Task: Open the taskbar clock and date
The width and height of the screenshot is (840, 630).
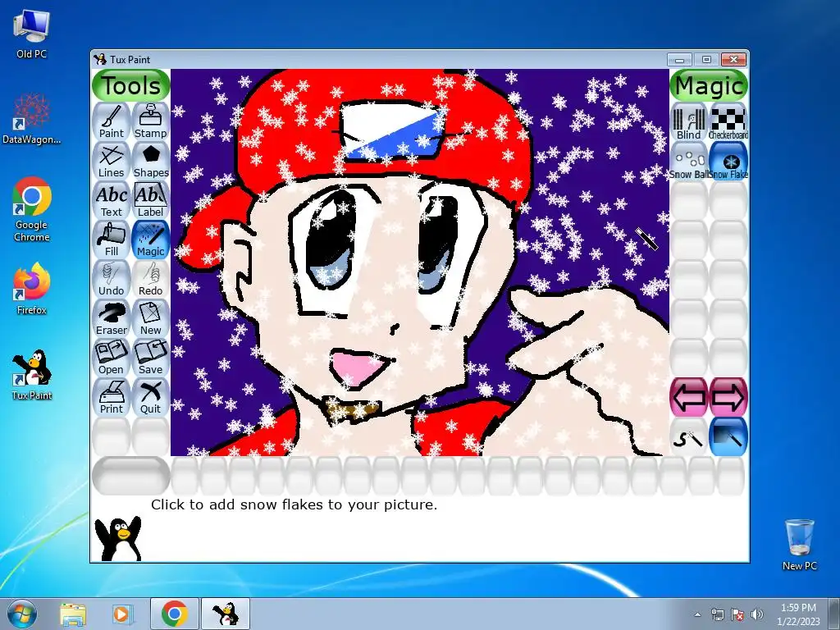Action: [x=798, y=614]
